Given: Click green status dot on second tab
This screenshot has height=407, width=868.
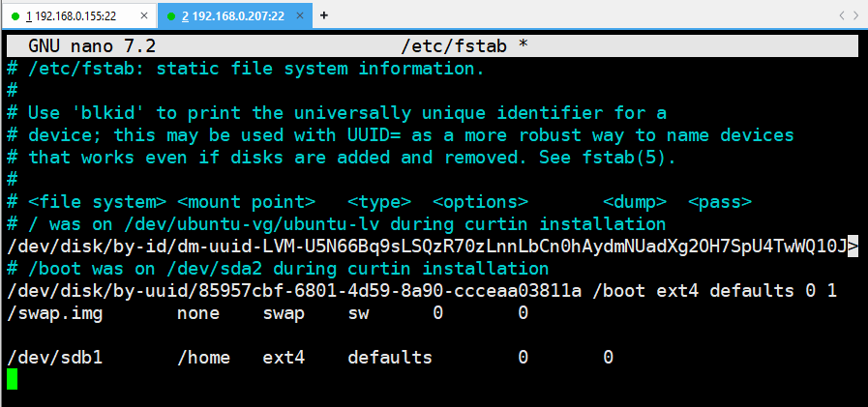Looking at the screenshot, I should pos(171,16).
